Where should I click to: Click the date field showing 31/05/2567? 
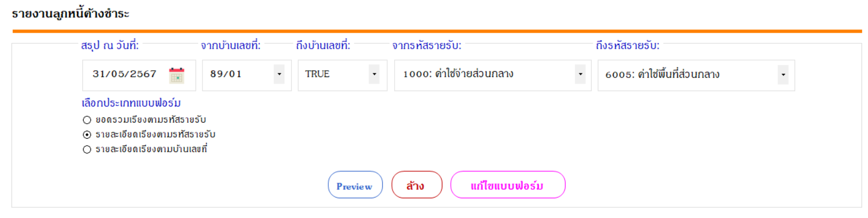click(139, 75)
